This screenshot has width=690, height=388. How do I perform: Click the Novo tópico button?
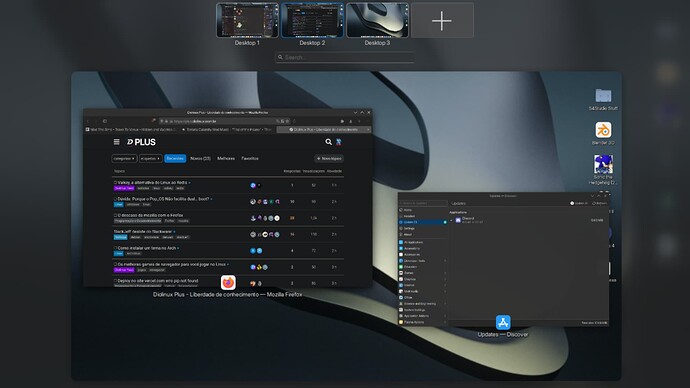tap(329, 158)
